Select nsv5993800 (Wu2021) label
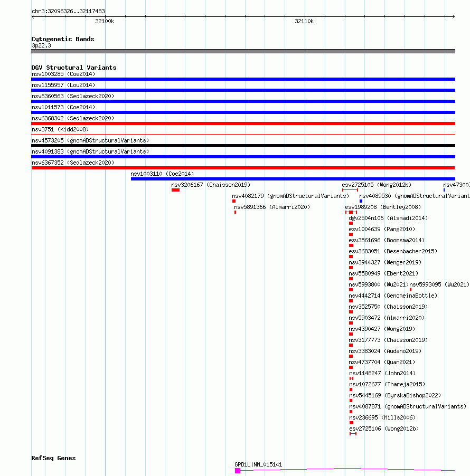470x476 pixels. pyautogui.click(x=379, y=285)
